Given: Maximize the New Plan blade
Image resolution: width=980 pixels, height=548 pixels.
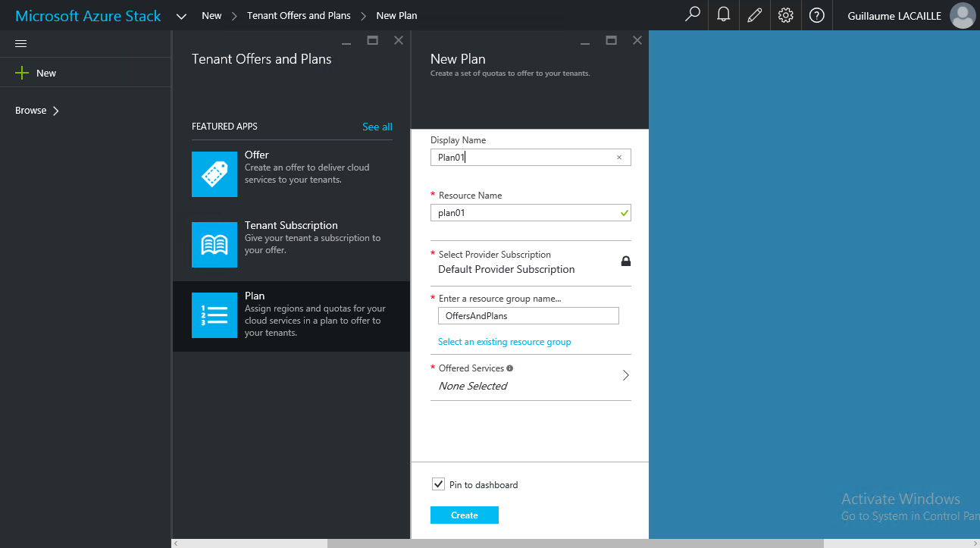Looking at the screenshot, I should [612, 40].
